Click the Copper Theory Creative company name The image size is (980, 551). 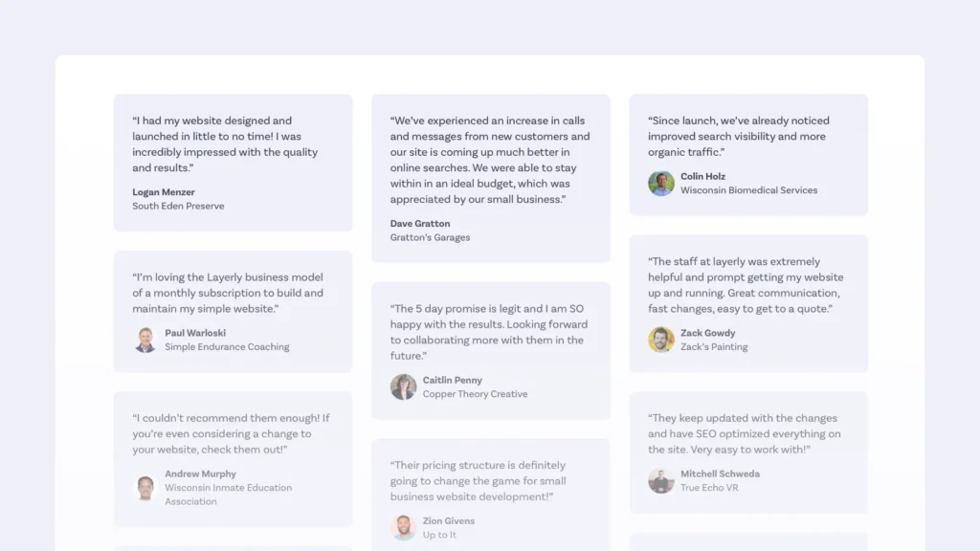click(x=475, y=394)
